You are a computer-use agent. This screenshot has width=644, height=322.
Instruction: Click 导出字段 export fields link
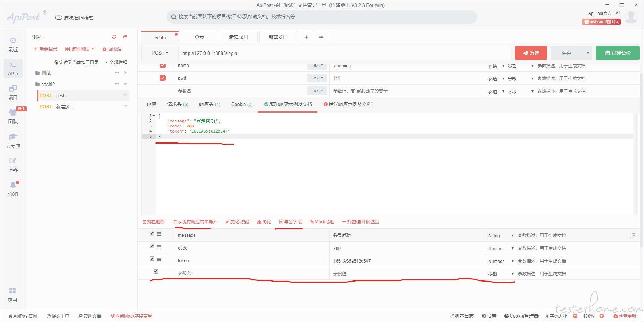pos(290,221)
